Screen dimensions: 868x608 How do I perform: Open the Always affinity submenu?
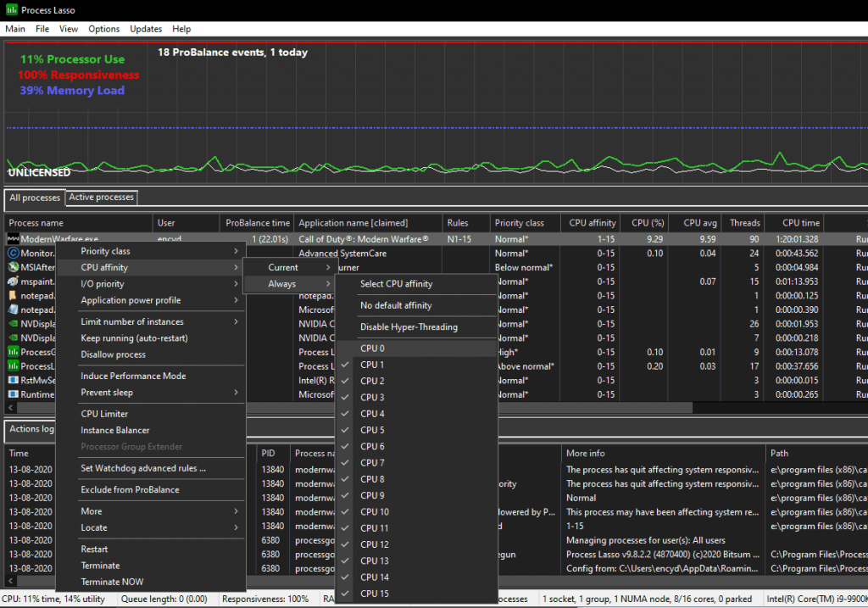[x=290, y=284]
